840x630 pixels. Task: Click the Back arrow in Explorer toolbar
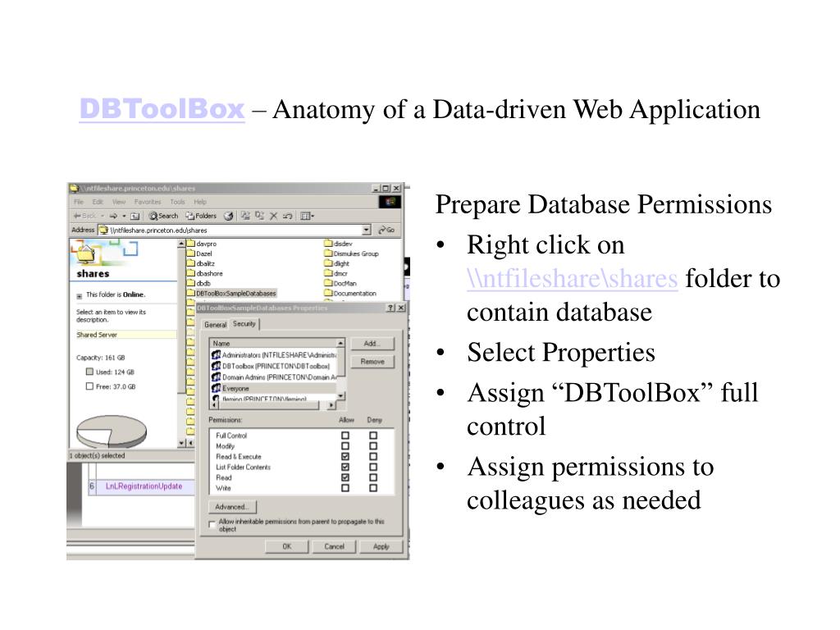pos(84,216)
